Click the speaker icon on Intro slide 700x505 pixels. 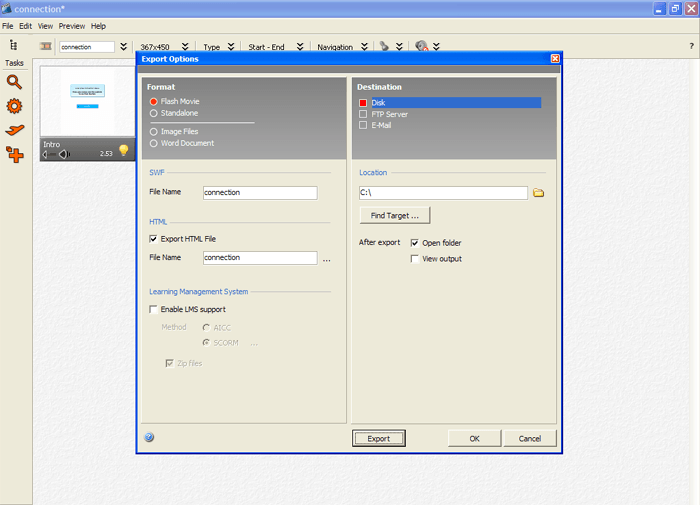(x=64, y=154)
